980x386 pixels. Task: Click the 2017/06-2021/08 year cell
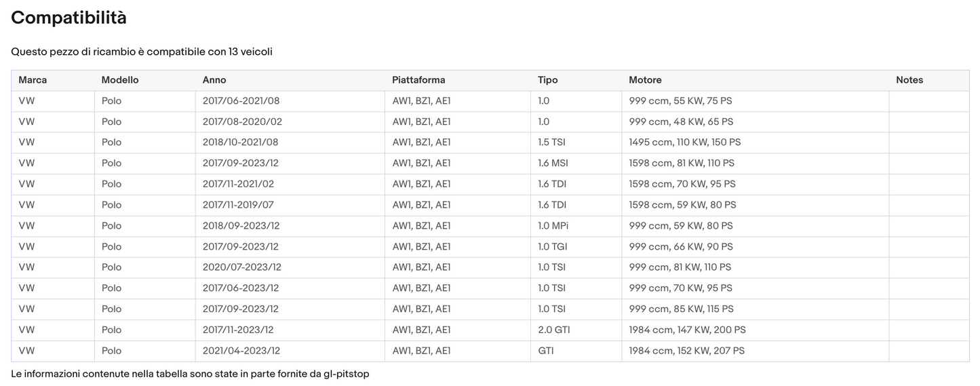pyautogui.click(x=241, y=101)
